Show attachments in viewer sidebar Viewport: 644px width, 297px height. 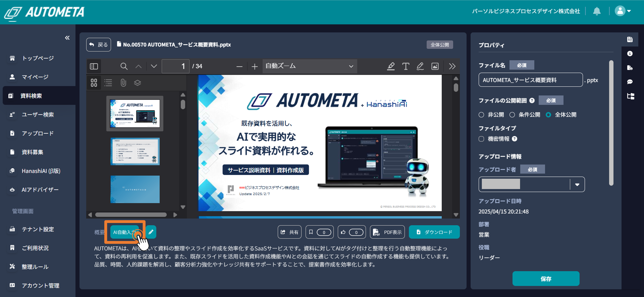123,83
